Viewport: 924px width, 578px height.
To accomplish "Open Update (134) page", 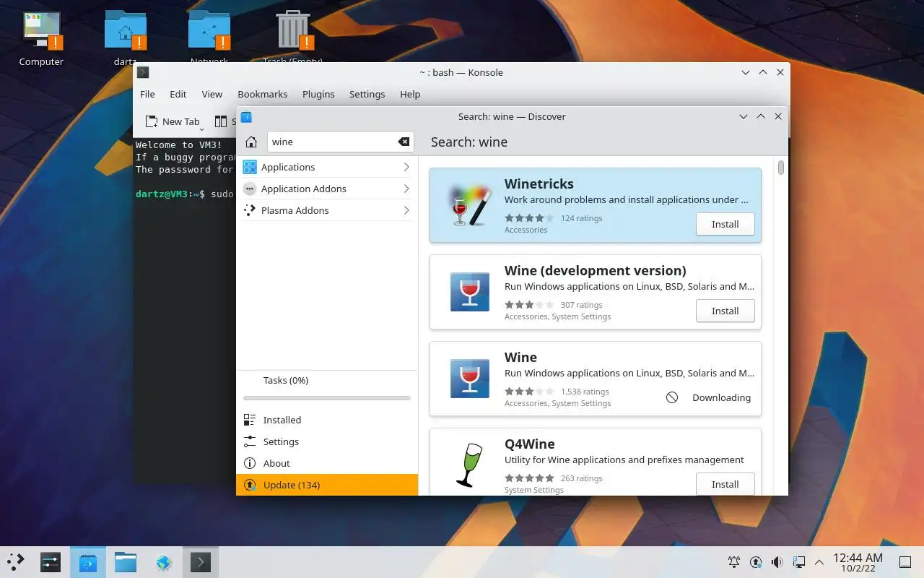I will 326,485.
